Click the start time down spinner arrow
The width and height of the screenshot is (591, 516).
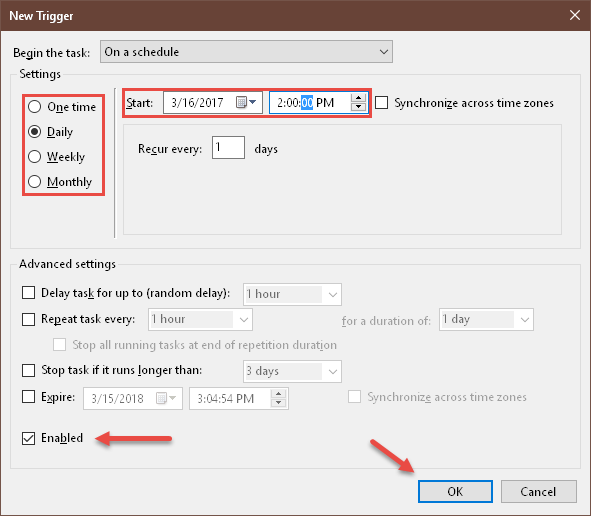coord(358,107)
